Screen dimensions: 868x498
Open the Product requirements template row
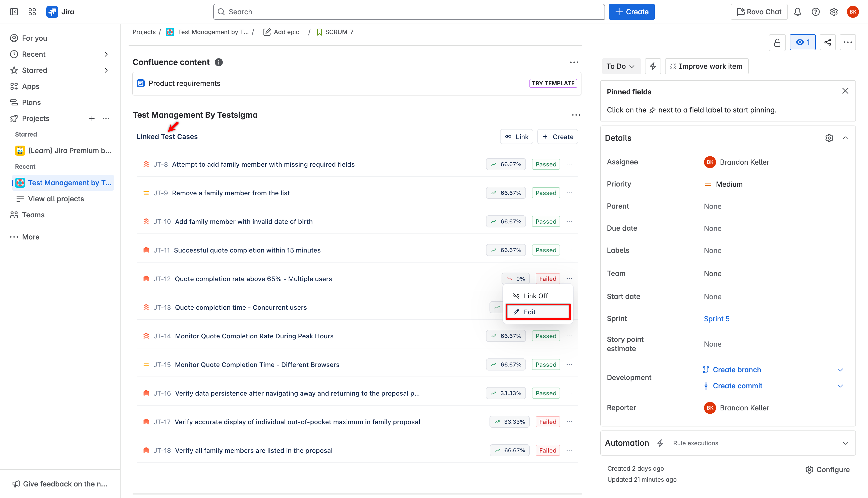coord(357,83)
